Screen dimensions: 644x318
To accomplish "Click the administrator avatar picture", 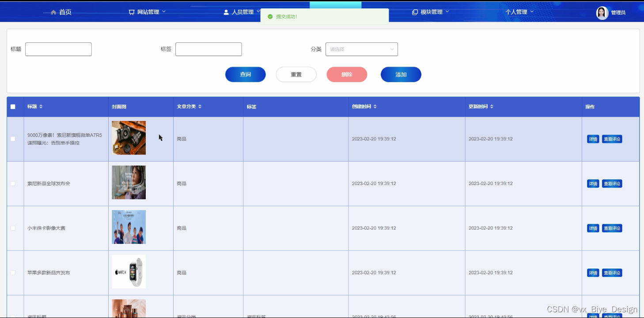I will [x=602, y=13].
